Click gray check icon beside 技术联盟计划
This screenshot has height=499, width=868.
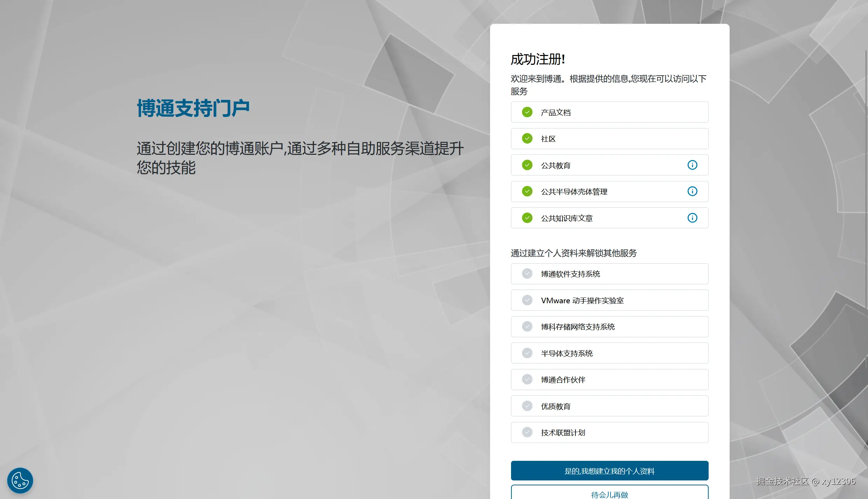[527, 432]
